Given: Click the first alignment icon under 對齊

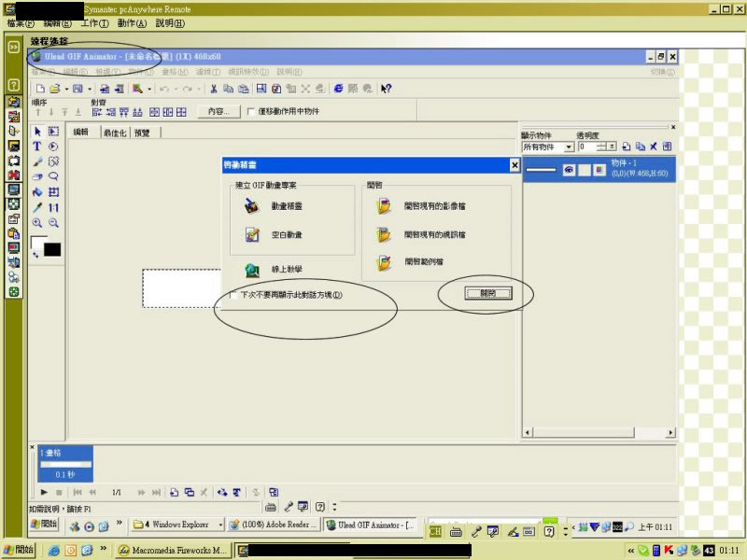Looking at the screenshot, I should coord(97,112).
